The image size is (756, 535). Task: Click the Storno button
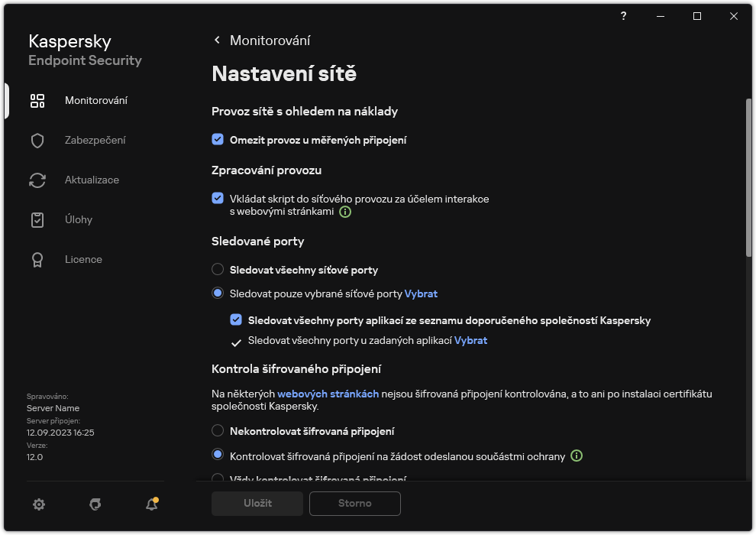[x=354, y=504]
